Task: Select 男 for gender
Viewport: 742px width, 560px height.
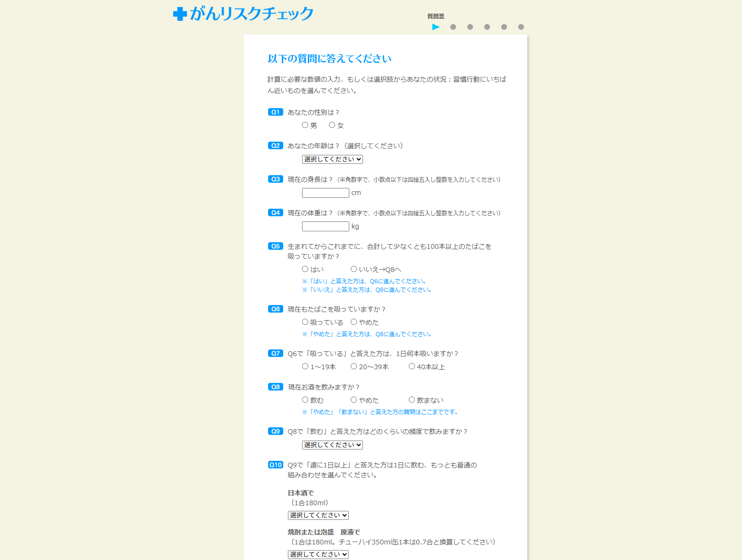Action: (305, 125)
